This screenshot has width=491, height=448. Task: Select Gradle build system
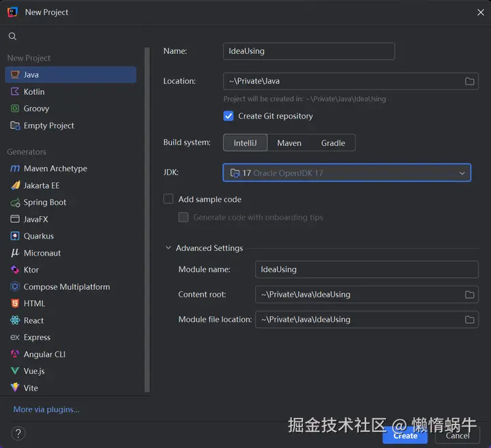[x=333, y=143]
